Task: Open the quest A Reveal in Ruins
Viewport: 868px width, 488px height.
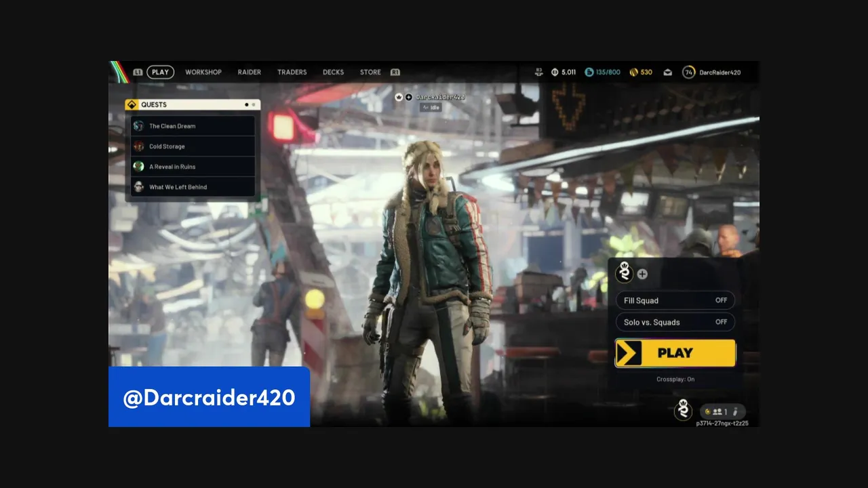Action: (193, 167)
